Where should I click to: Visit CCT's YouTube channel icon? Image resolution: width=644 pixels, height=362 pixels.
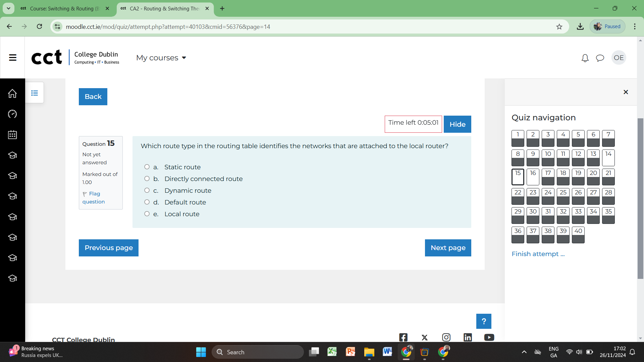(x=489, y=337)
